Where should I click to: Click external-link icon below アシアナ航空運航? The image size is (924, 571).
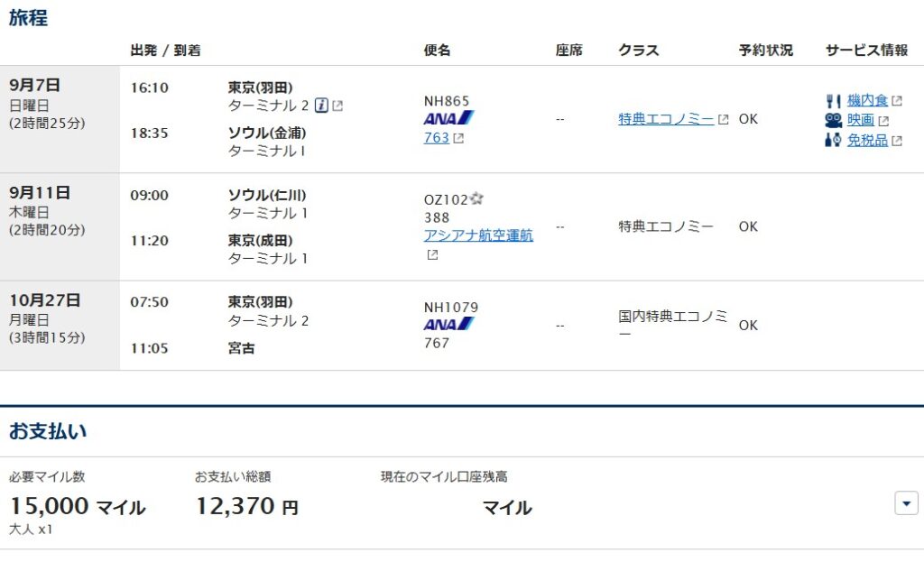[432, 254]
